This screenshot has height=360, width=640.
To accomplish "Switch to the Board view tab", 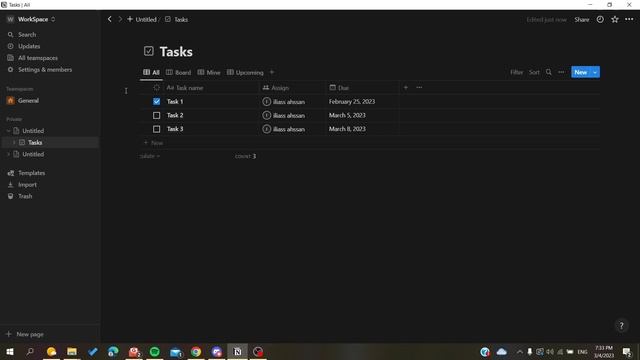I will [x=178, y=72].
